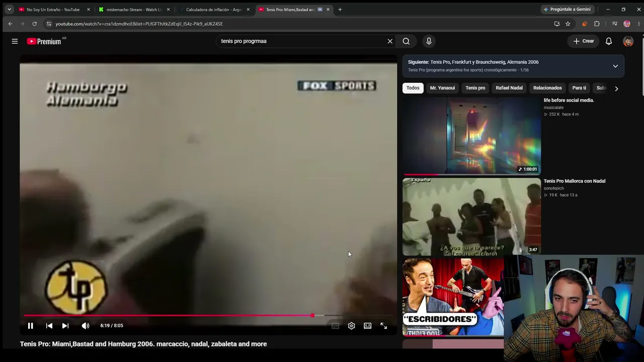This screenshot has width=644, height=362.
Task: Show more filter chips with right arrow
Action: click(616, 88)
